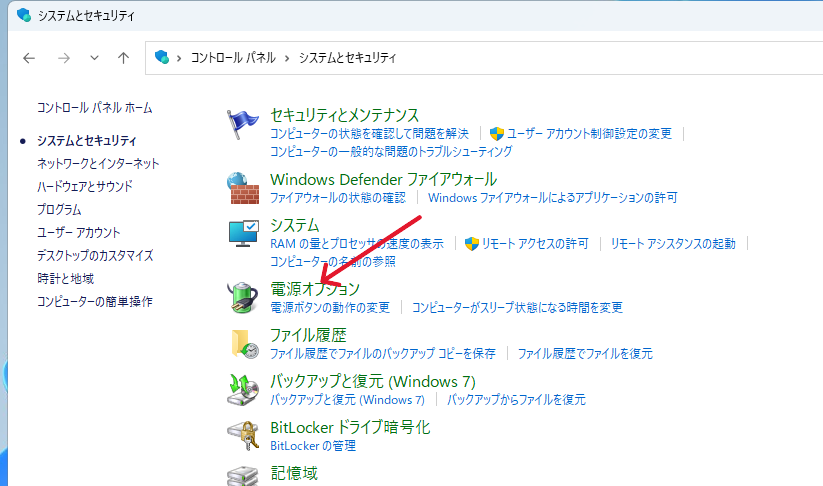Click the Storage Spaces drive icon
Screen dimensions: 823x486
[244, 474]
